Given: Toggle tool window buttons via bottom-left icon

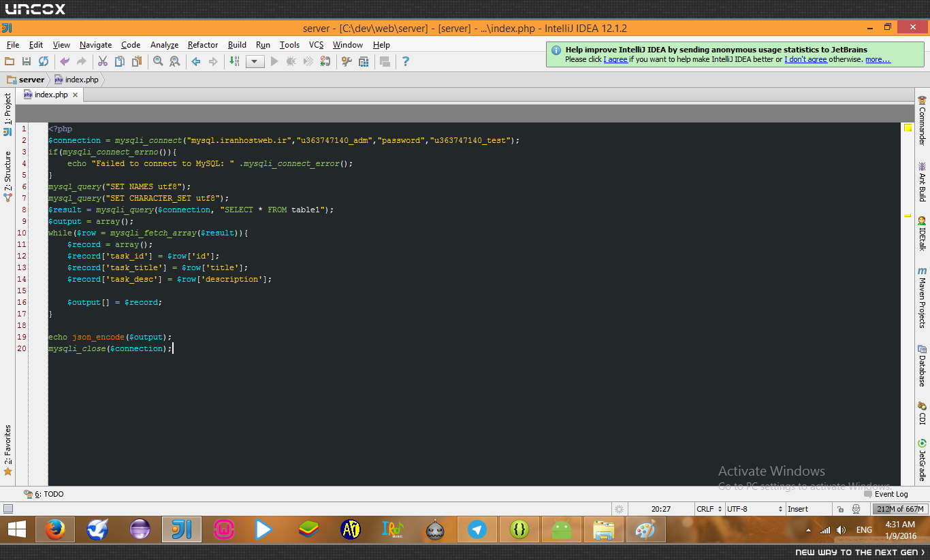Looking at the screenshot, I should [8, 509].
